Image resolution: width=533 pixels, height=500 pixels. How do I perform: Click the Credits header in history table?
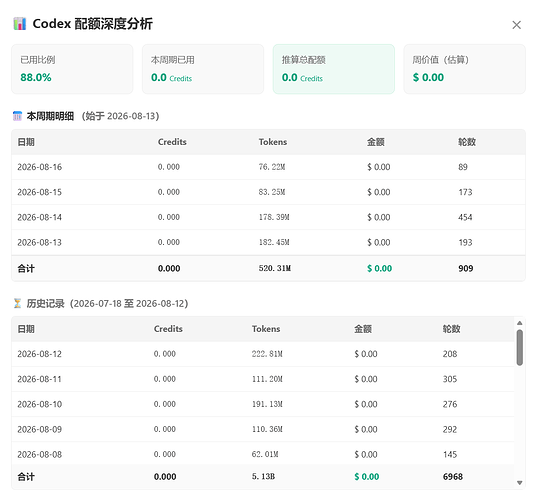(168, 329)
